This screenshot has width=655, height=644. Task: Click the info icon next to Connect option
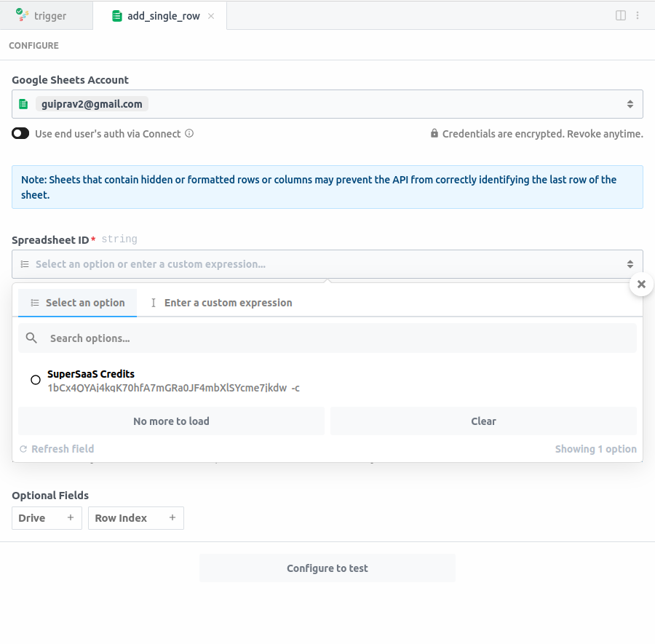click(x=188, y=134)
